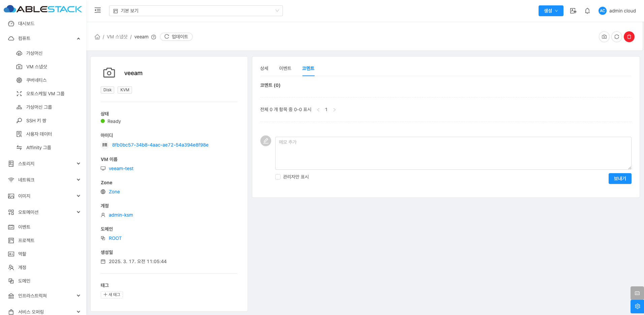Screen dimensions: 644x315
Task: Click the 보내기 send button
Action: (x=620, y=179)
